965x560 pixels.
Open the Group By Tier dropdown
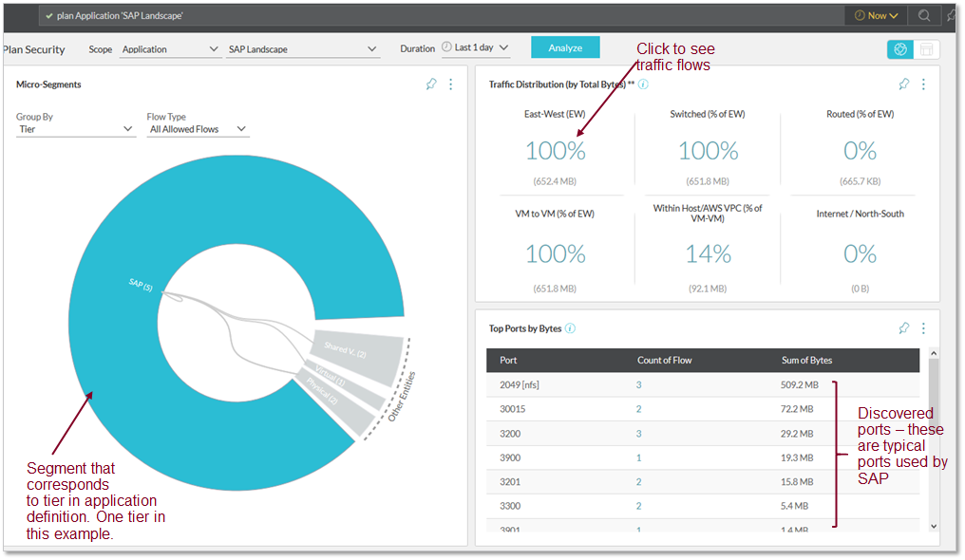(76, 129)
